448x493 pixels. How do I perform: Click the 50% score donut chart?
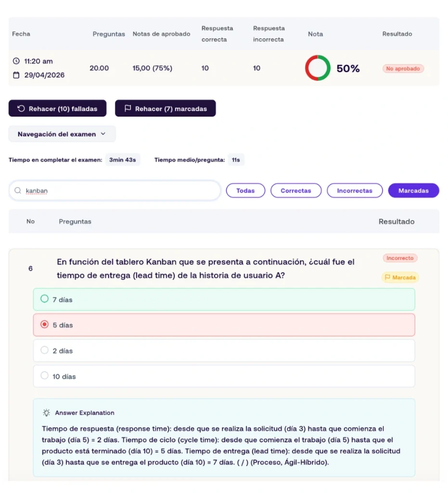(318, 68)
